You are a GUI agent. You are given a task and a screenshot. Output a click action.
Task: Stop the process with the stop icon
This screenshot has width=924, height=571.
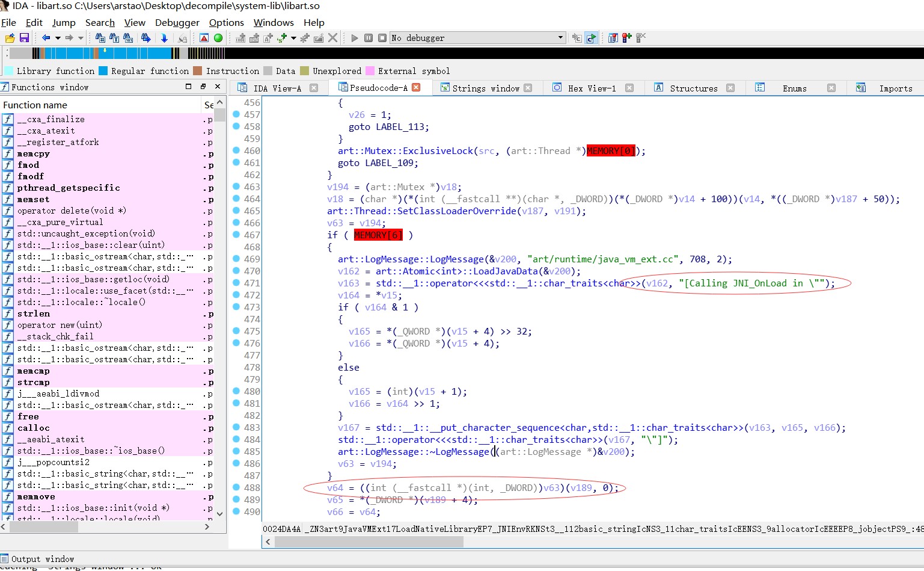382,38
